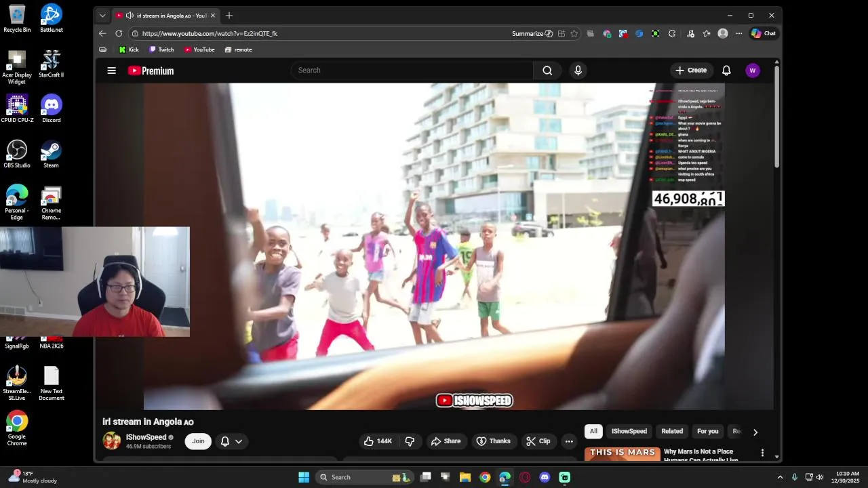Screen dimensions: 868x488
Task: Go to the YouTube Premium home logo
Action: [151, 70]
